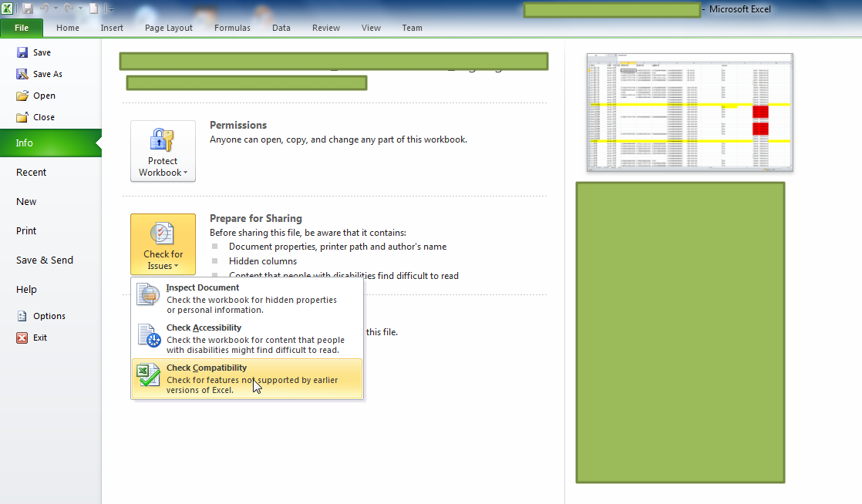Click the Close folder icon
Viewport: 862px width, 504px height.
[22, 117]
